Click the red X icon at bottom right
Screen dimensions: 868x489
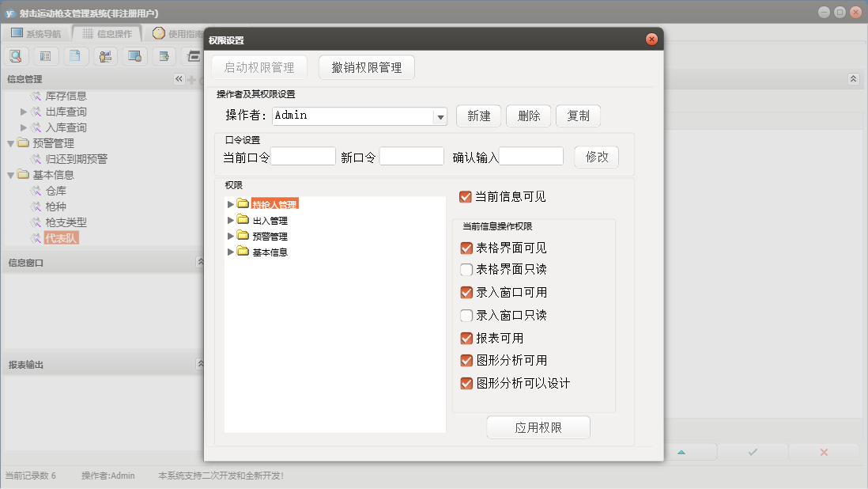pyautogui.click(x=824, y=453)
